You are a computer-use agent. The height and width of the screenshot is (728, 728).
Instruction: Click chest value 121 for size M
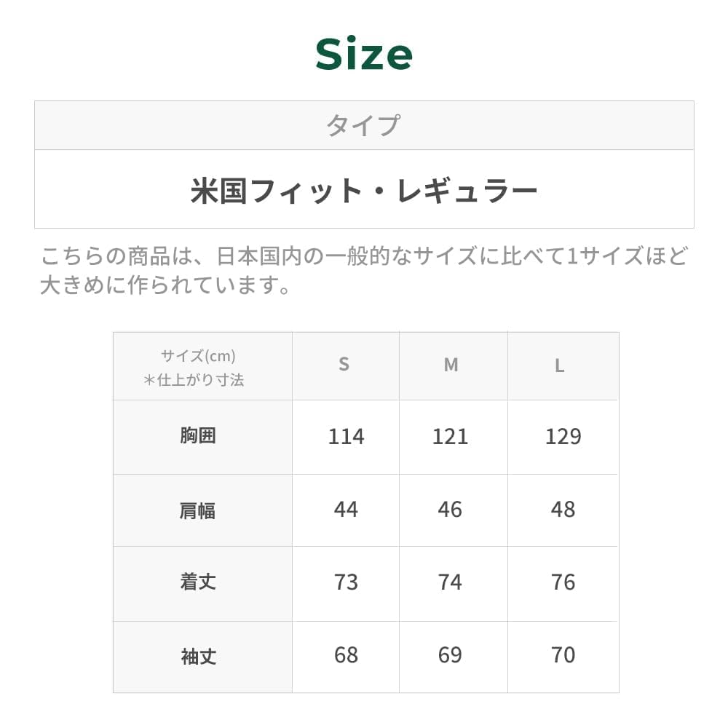pos(451,437)
